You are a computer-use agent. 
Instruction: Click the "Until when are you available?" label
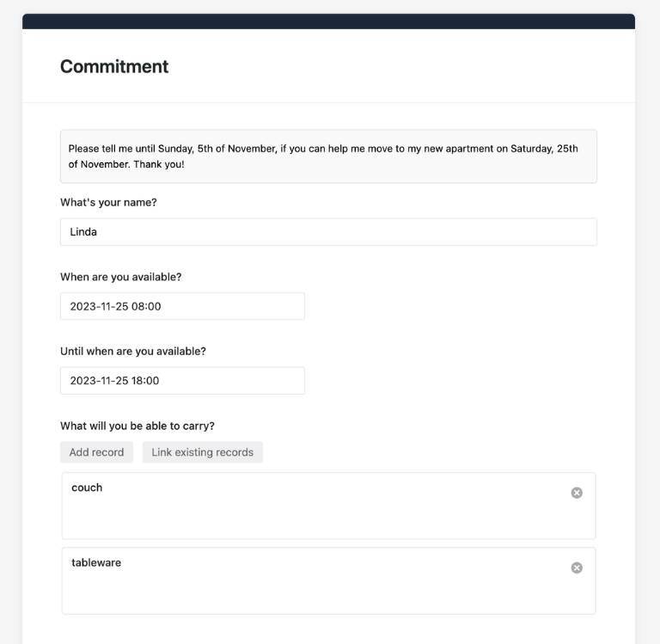[x=133, y=352]
